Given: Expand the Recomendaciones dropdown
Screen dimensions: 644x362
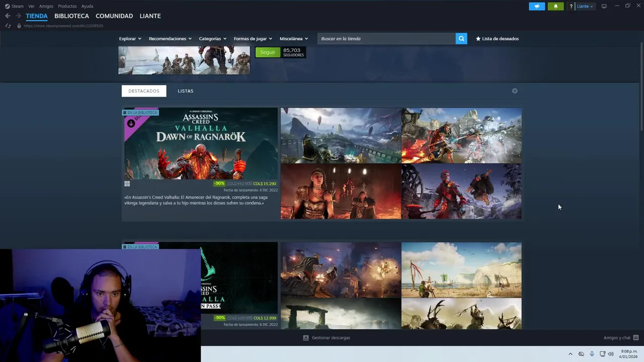Looking at the screenshot, I should 170,39.
